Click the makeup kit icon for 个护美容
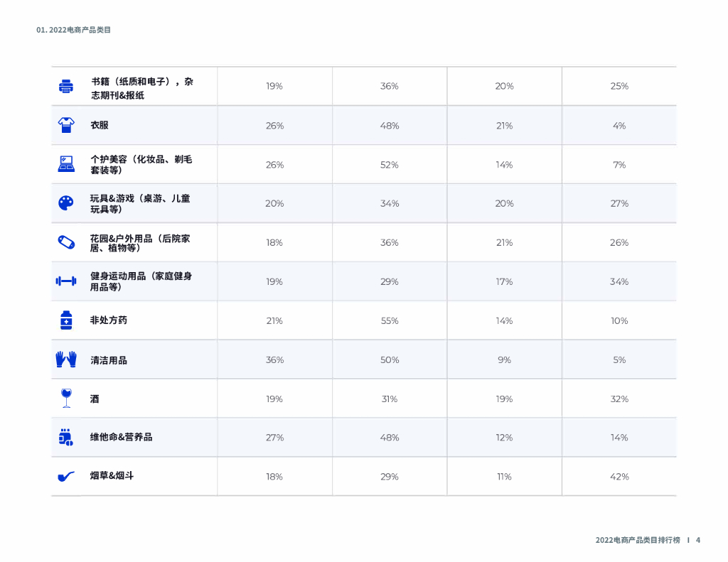Viewport: 728px width, 562px height. (x=66, y=164)
